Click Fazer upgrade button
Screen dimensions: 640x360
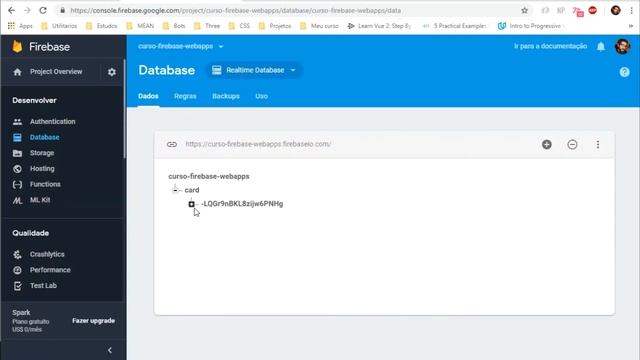pyautogui.click(x=93, y=321)
